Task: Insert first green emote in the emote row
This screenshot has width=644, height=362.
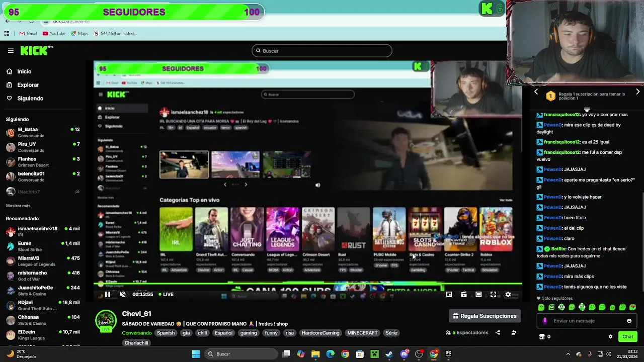Action: point(541,307)
